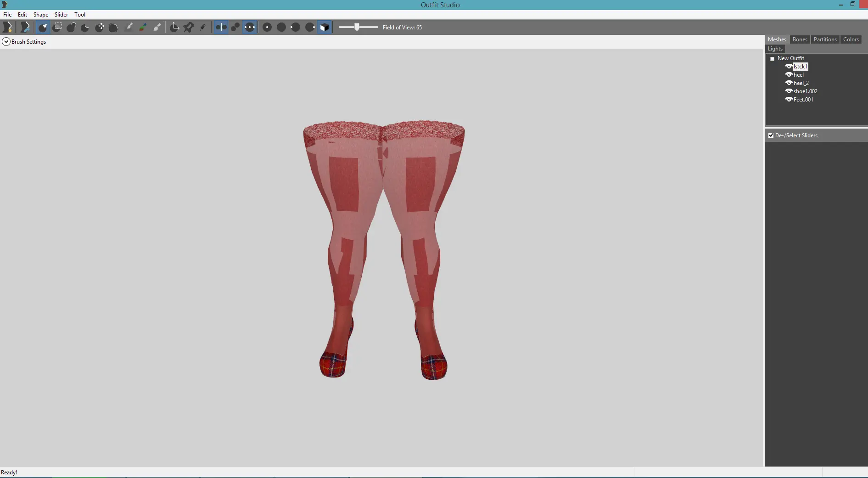Hide the shoe1.002 mesh eye icon
Viewport: 868px width, 478px height.
click(789, 91)
